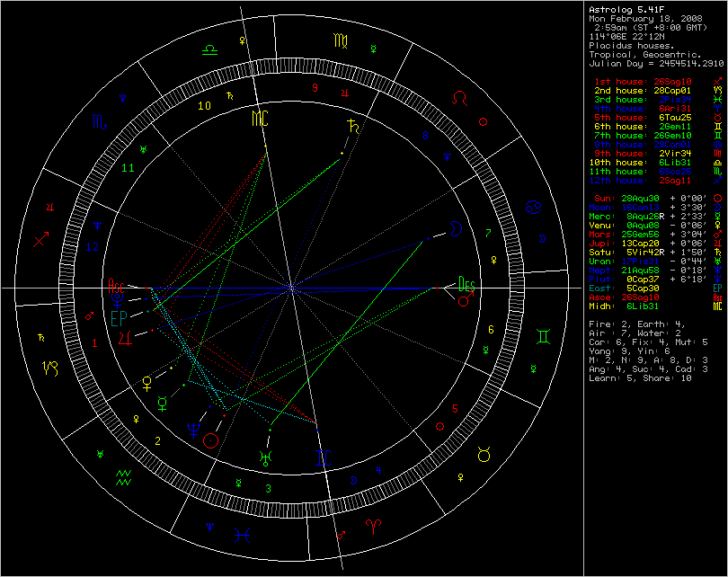Click the 'Midh: 6Lib31' row
The image size is (728, 577).
point(624,306)
